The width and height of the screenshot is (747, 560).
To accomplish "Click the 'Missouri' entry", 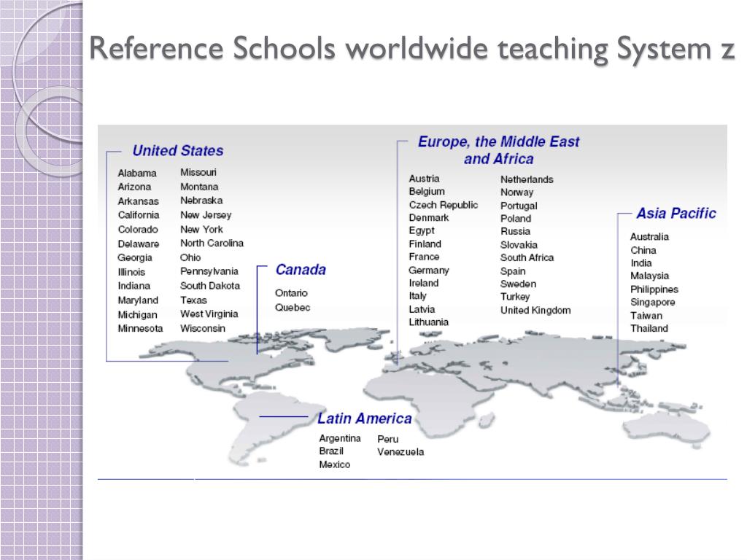I will [x=198, y=172].
